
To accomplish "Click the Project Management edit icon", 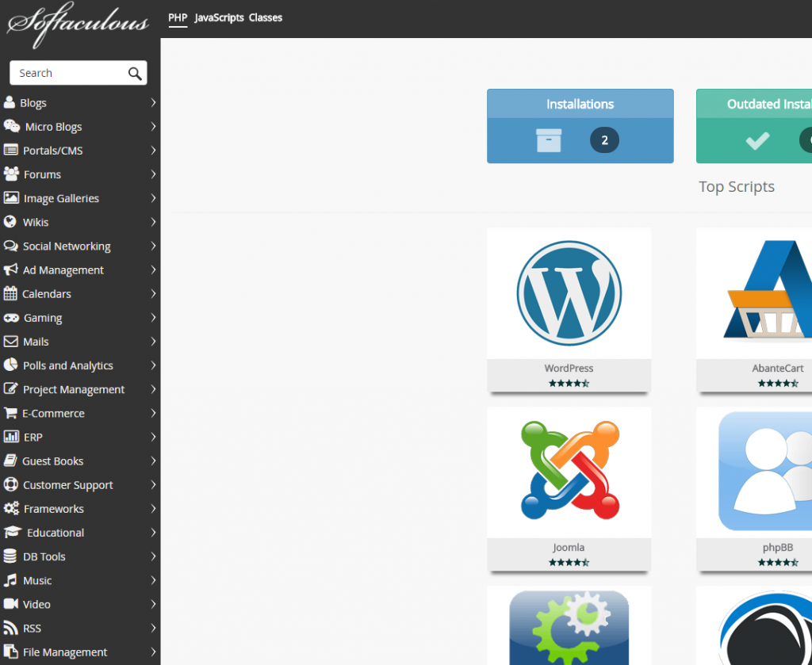I will click(x=11, y=388).
